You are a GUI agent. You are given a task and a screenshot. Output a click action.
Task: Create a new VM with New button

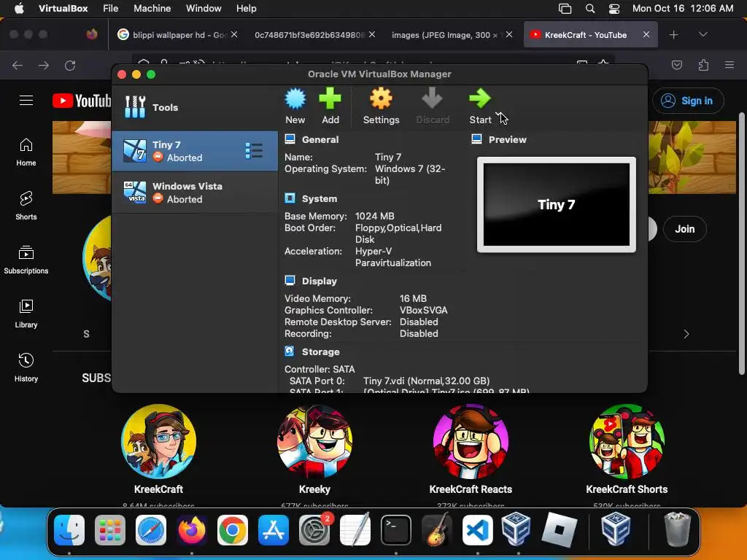coord(295,106)
